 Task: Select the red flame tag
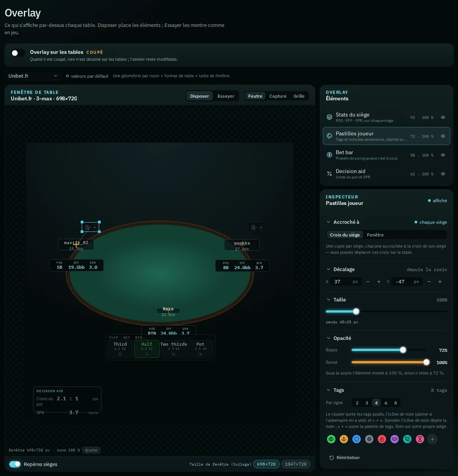click(382, 439)
